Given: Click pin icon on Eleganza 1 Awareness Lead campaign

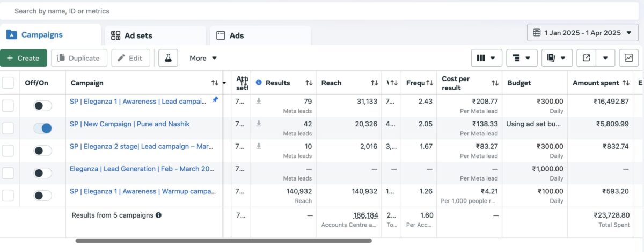Looking at the screenshot, I should click(215, 100).
